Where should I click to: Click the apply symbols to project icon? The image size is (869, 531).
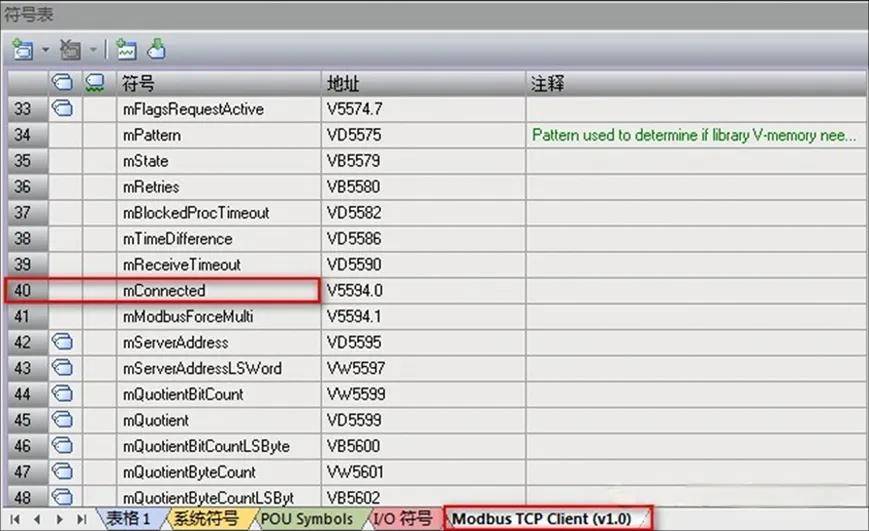click(x=157, y=49)
